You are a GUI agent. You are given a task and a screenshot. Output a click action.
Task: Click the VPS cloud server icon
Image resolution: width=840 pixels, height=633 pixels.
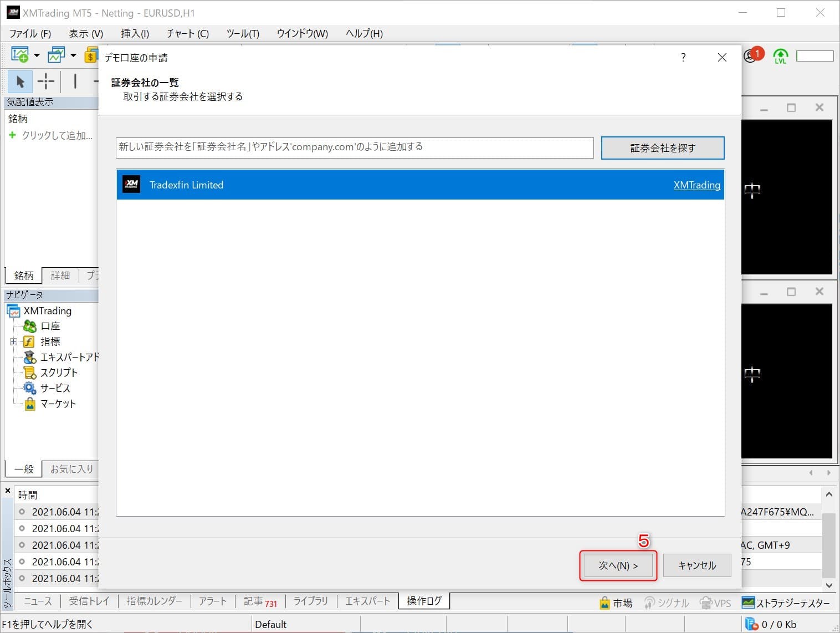(x=706, y=603)
